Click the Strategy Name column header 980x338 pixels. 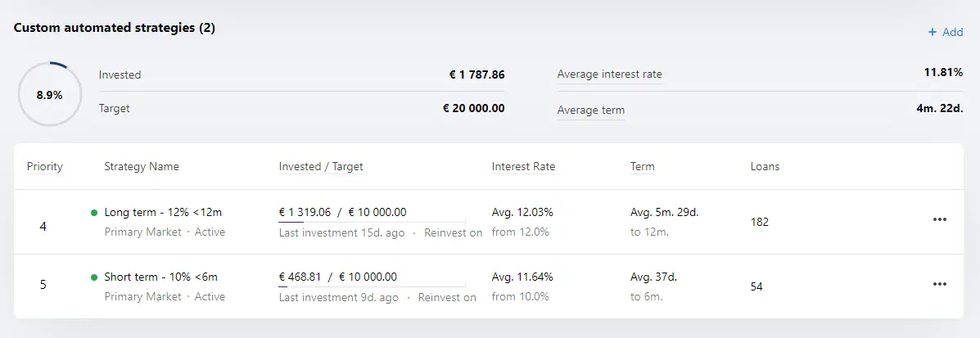142,166
